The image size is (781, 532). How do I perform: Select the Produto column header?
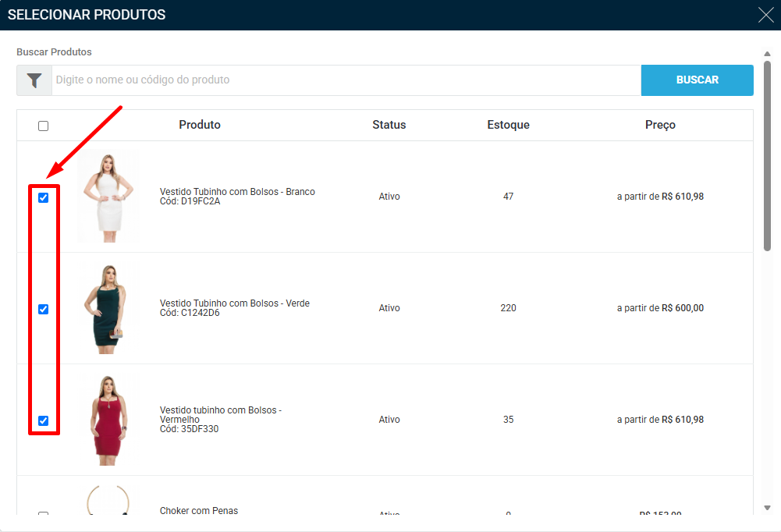199,125
